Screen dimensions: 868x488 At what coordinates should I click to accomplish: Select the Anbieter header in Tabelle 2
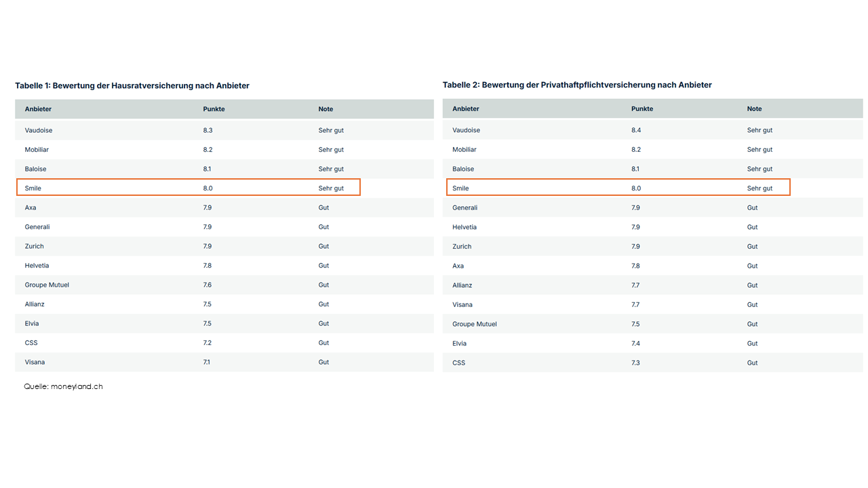click(466, 109)
